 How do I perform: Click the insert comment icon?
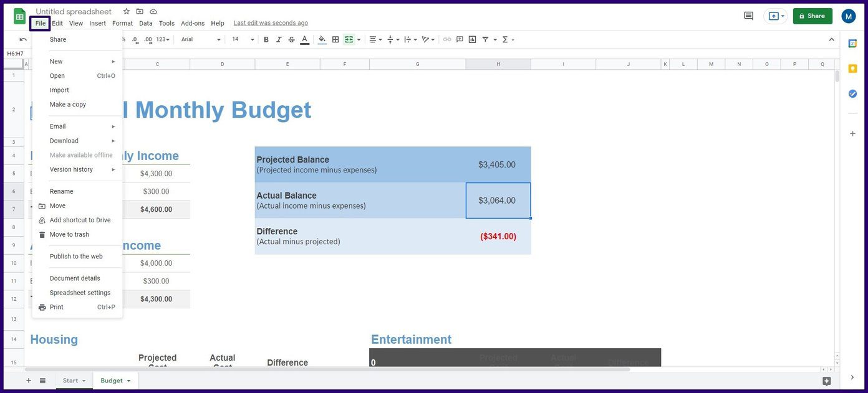[460, 39]
